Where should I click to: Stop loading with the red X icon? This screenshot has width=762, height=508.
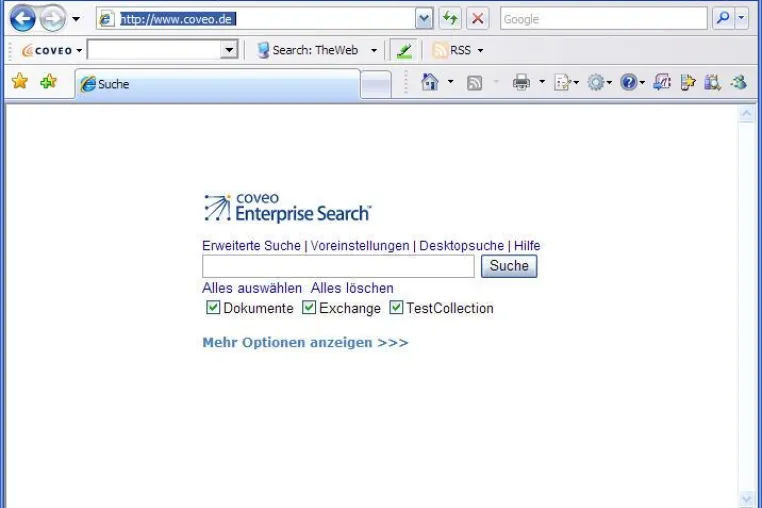[x=478, y=19]
